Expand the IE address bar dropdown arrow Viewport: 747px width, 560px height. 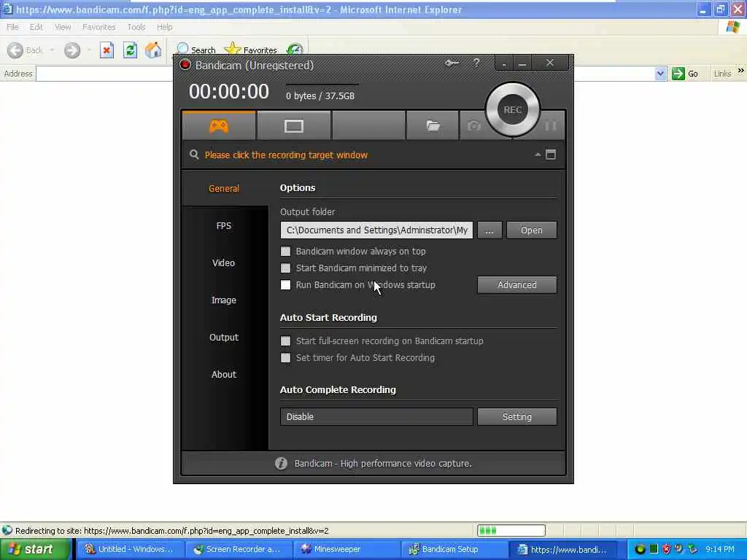coord(660,74)
